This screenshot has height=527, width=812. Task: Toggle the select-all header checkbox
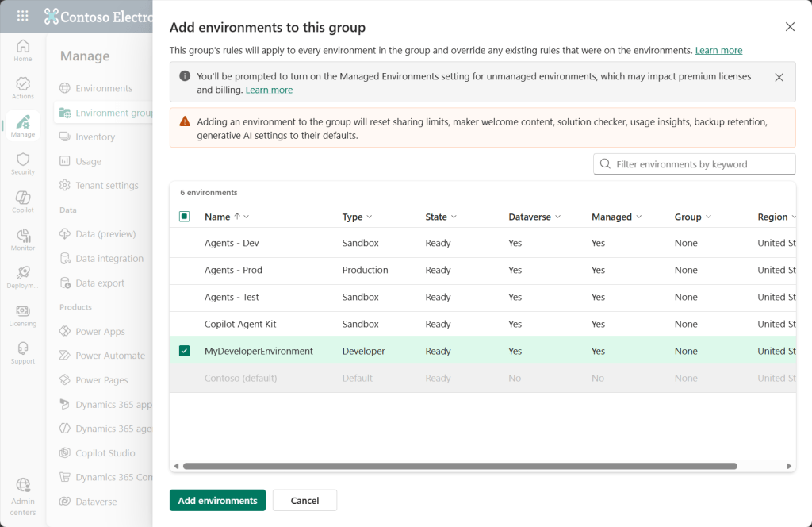pos(184,217)
